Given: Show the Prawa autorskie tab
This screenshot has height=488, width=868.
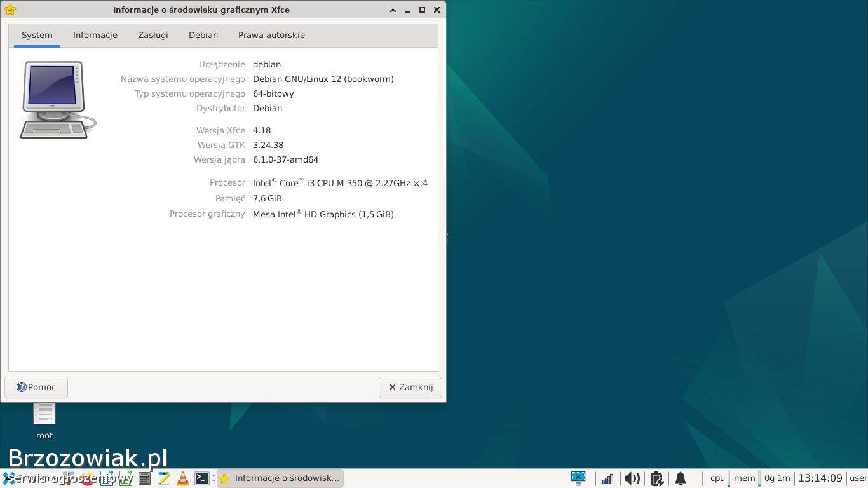Looking at the screenshot, I should tap(271, 36).
